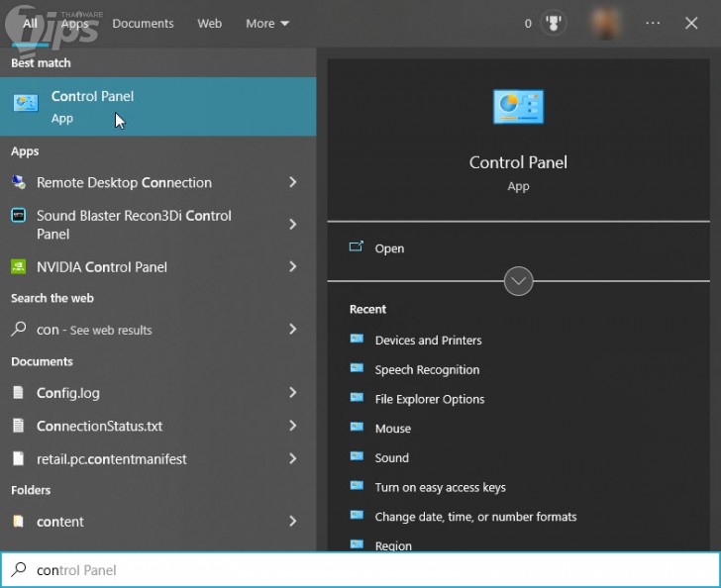This screenshot has width=721, height=588.
Task: Click the rewards trophy icon
Action: click(554, 23)
